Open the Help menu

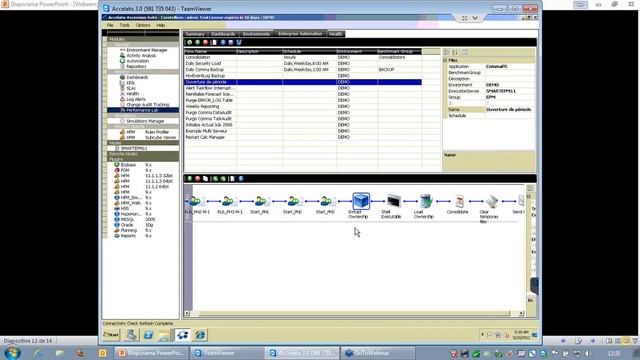click(x=161, y=25)
